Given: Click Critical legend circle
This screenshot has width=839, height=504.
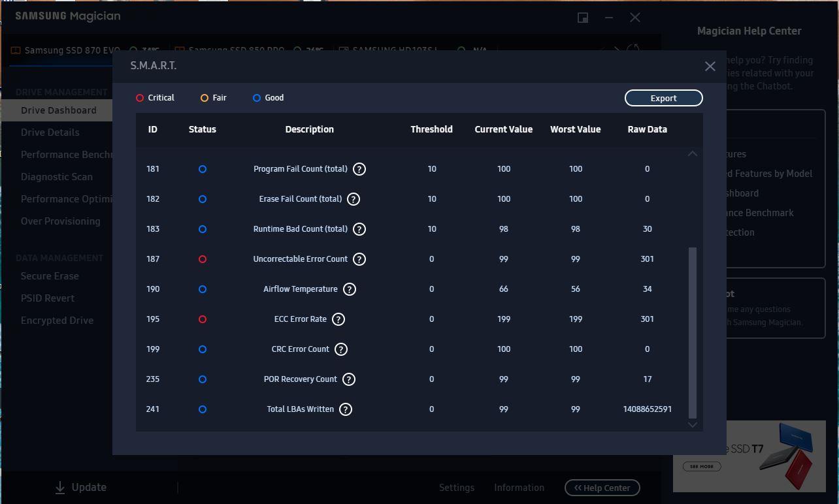Looking at the screenshot, I should [140, 98].
